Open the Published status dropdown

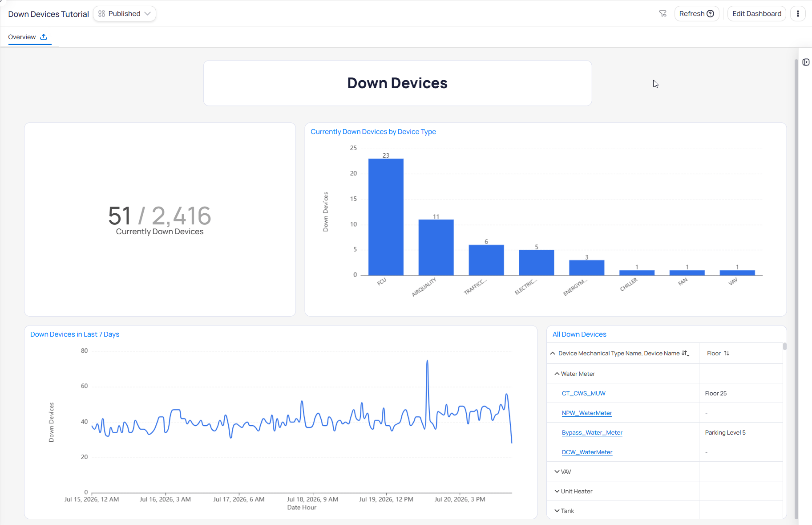pos(125,14)
